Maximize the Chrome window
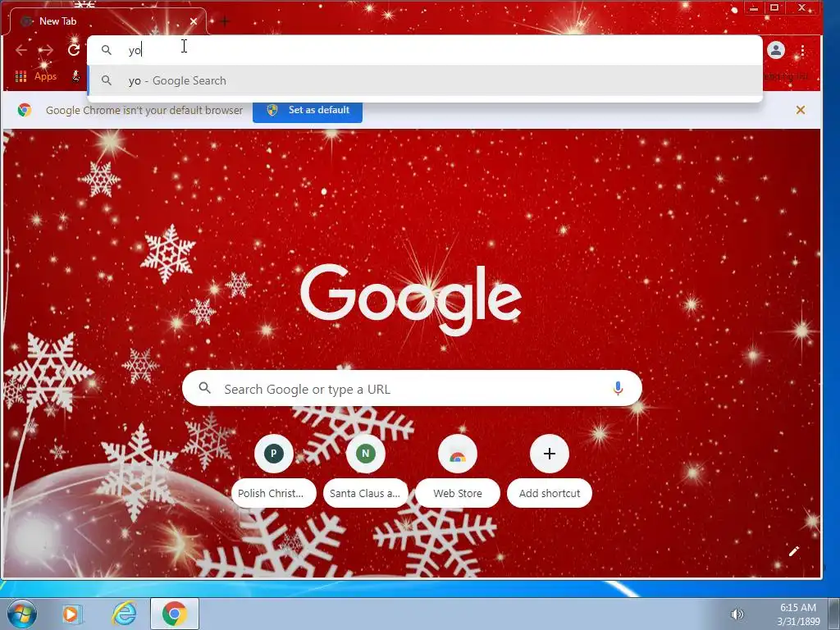The height and width of the screenshot is (630, 840). point(774,8)
